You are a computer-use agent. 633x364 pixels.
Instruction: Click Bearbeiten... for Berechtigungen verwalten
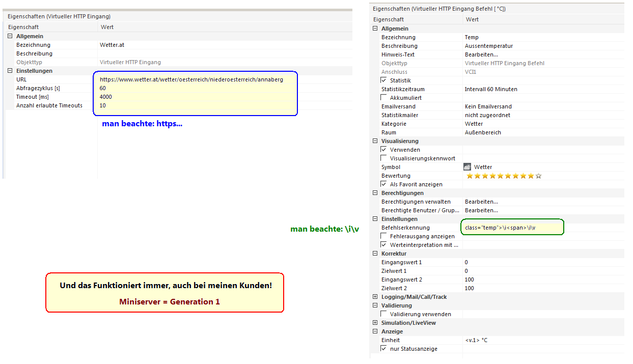(481, 202)
